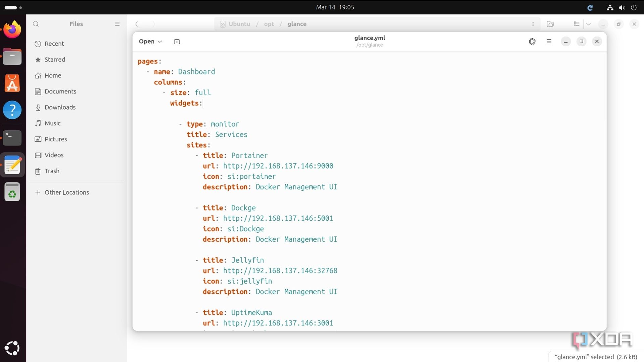Open the Open document dropdown
The width and height of the screenshot is (644, 362).
click(x=150, y=41)
